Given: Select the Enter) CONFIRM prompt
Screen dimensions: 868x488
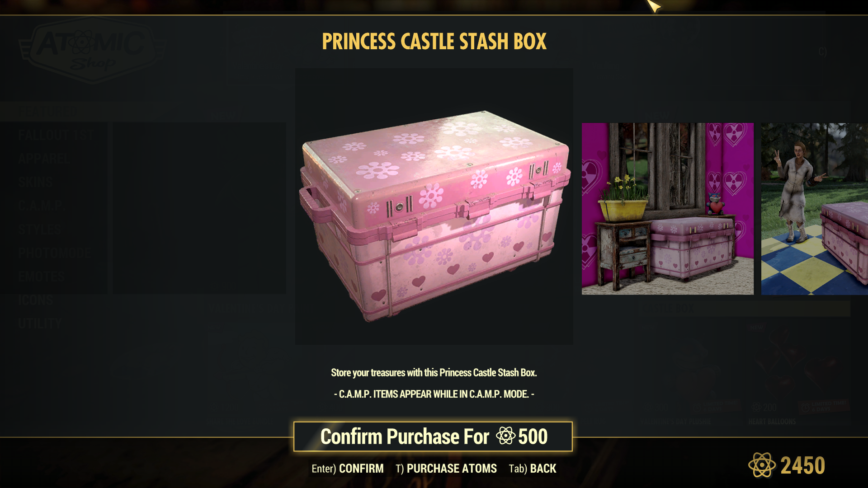Looking at the screenshot, I should tap(347, 469).
